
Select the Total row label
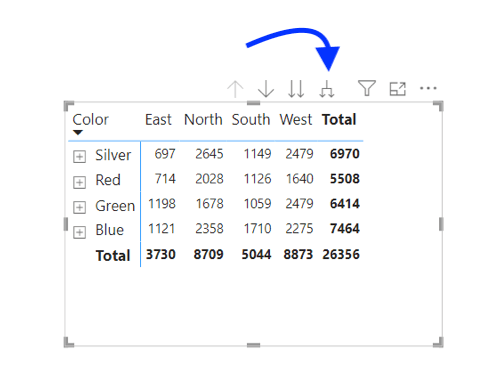113,256
